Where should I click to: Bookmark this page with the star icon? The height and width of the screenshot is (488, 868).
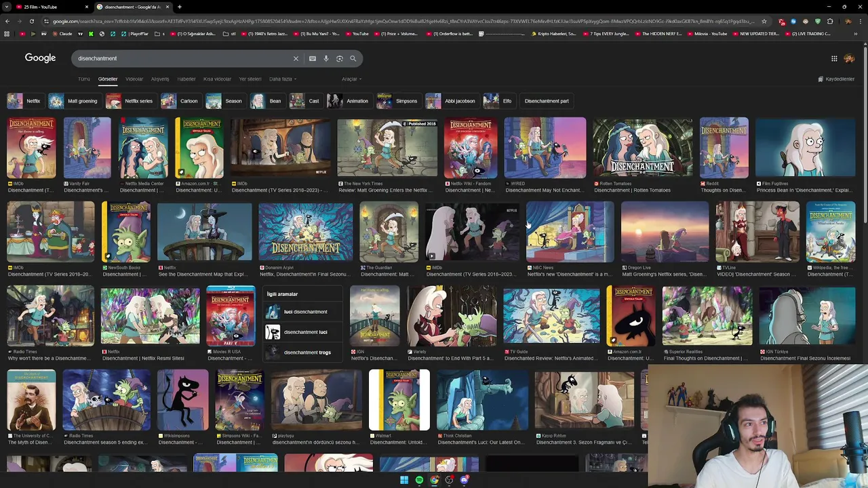[764, 21]
